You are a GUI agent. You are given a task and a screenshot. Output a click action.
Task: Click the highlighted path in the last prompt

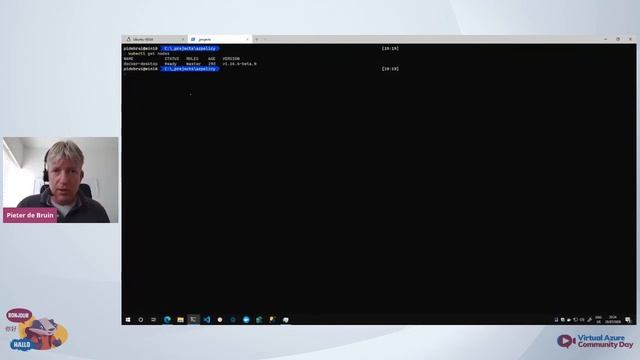tap(190, 69)
